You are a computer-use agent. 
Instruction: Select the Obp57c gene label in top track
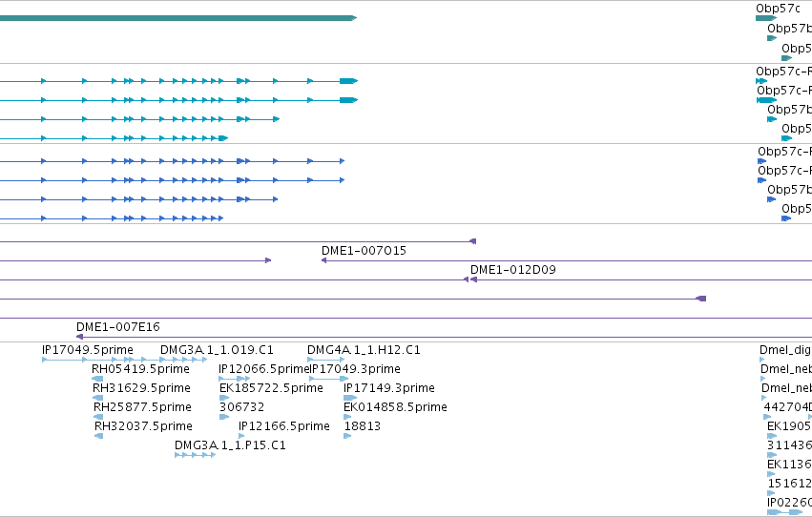(x=778, y=9)
